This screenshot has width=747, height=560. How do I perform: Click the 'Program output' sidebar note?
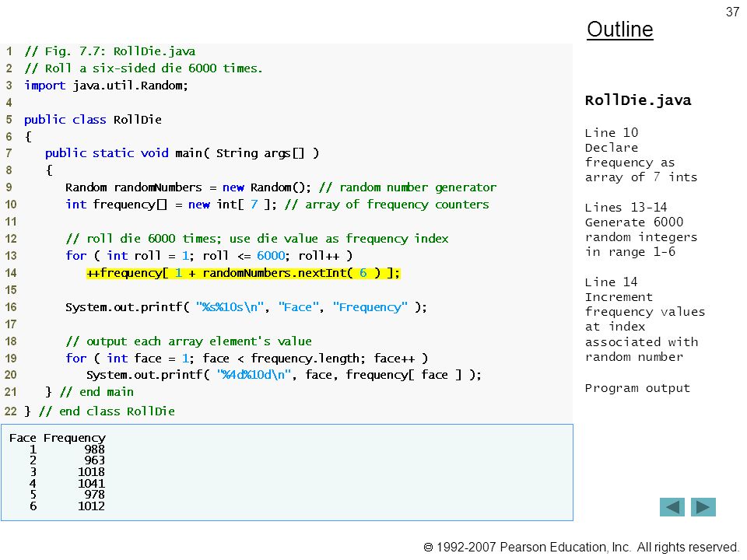[x=637, y=389]
